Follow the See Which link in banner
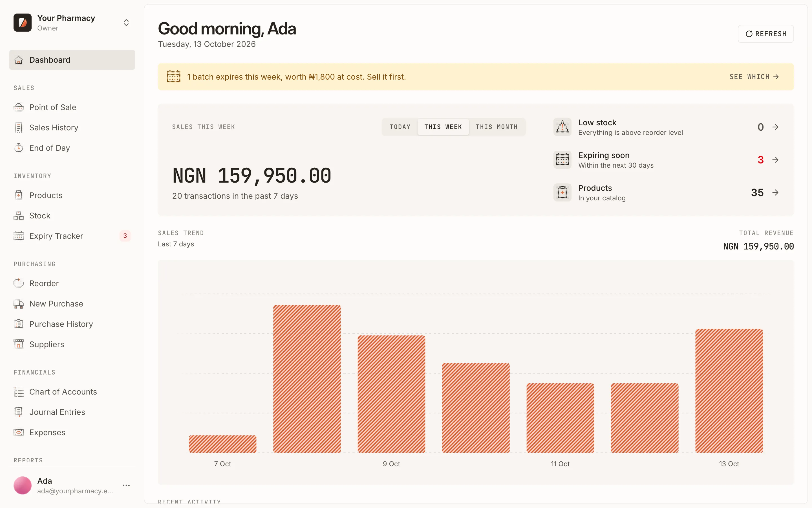This screenshot has width=812, height=508. [x=754, y=76]
